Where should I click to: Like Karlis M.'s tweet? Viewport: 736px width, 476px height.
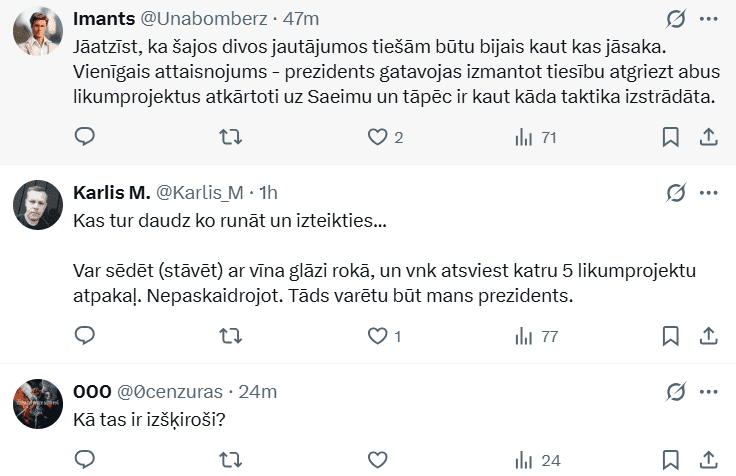(x=378, y=336)
